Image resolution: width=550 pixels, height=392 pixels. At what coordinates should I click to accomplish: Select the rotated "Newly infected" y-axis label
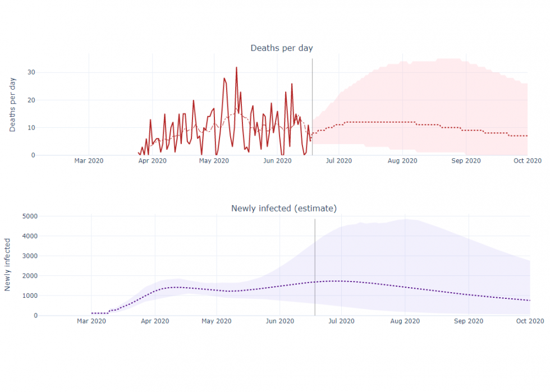[x=8, y=265]
